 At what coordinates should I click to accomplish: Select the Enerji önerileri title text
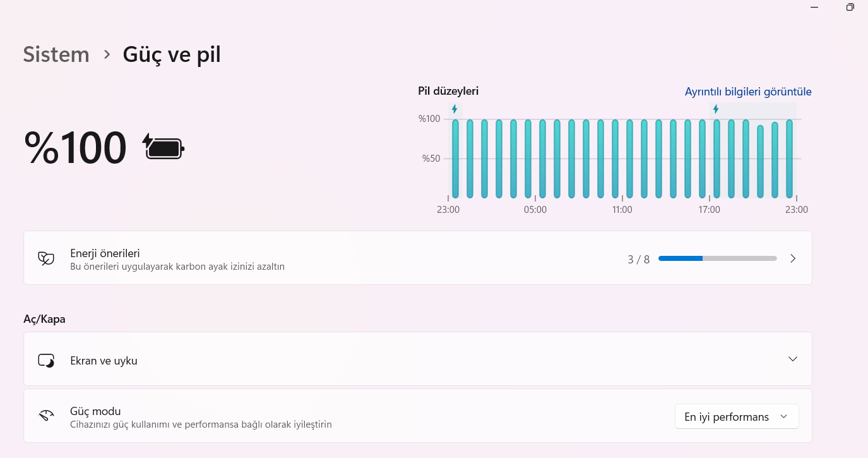pyautogui.click(x=105, y=253)
